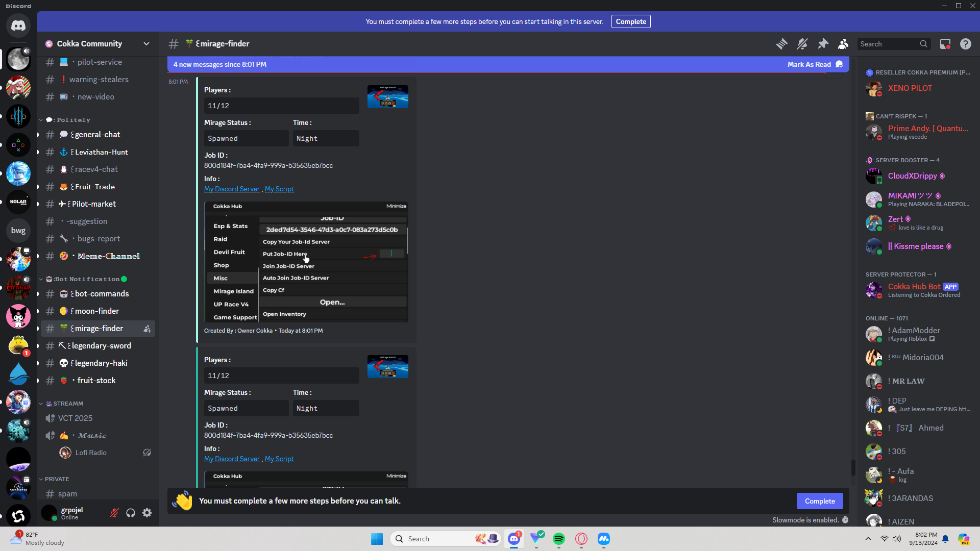Open pinned messages icon

click(x=823, y=44)
